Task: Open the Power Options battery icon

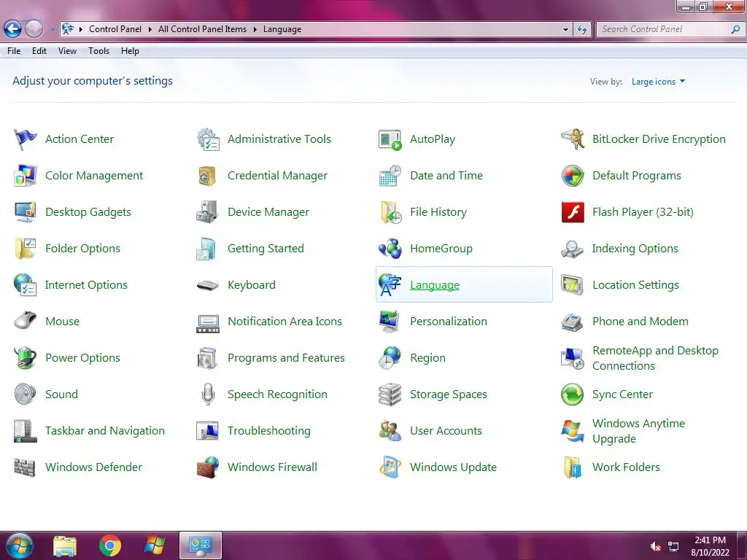Action: point(26,357)
